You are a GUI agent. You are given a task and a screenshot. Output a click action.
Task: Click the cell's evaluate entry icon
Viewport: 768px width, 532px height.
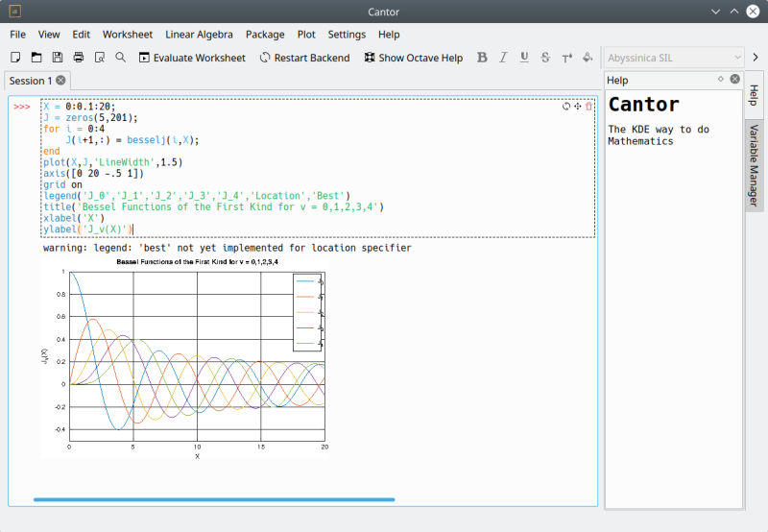pos(566,106)
